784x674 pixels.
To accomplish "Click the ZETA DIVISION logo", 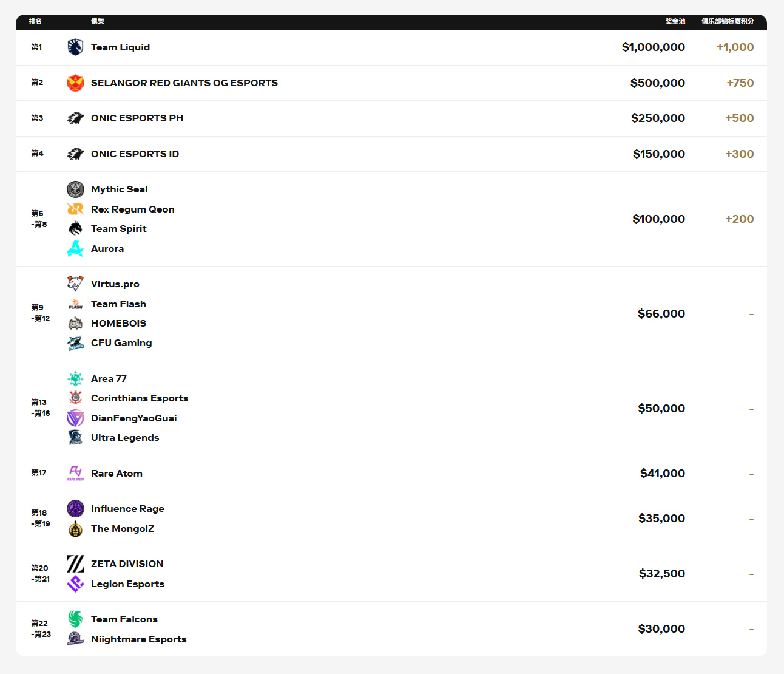I will pos(75,564).
